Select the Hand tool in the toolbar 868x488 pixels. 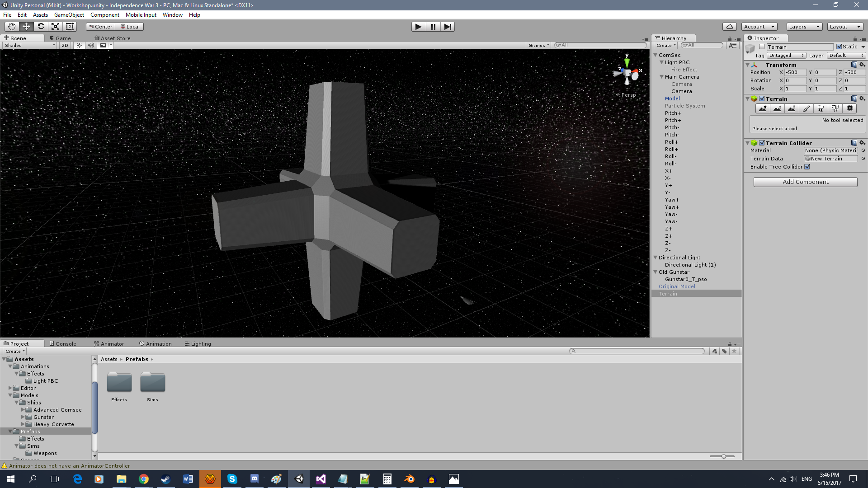pos(12,27)
